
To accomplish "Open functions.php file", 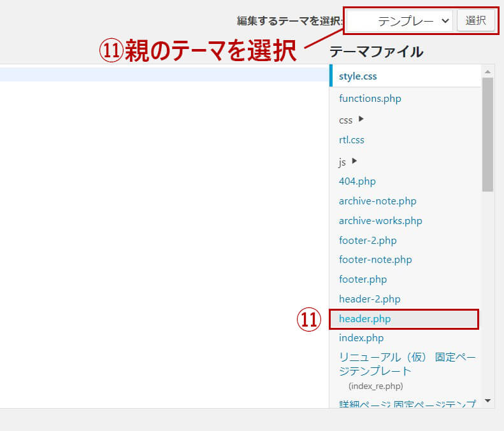I will (370, 98).
